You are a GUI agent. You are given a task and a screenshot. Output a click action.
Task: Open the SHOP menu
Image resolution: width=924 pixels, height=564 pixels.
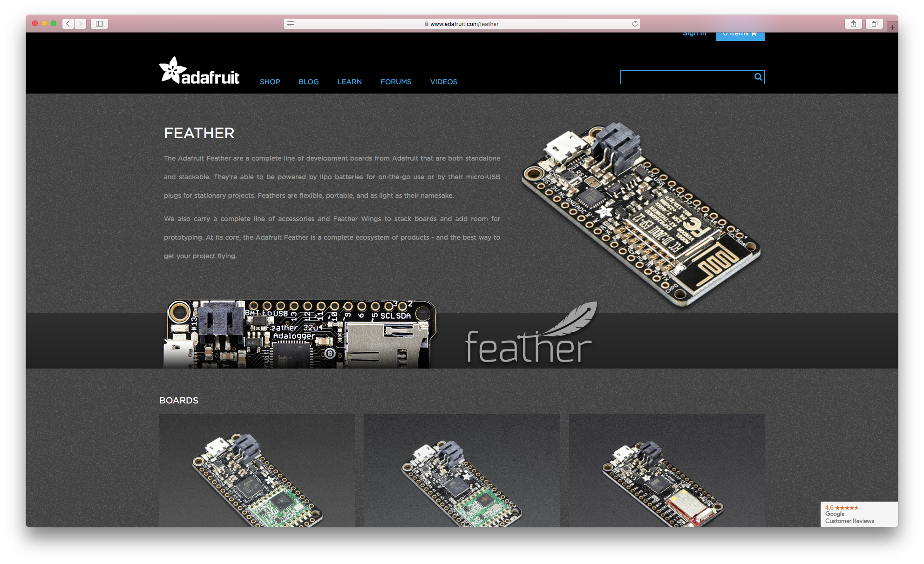pyautogui.click(x=270, y=82)
